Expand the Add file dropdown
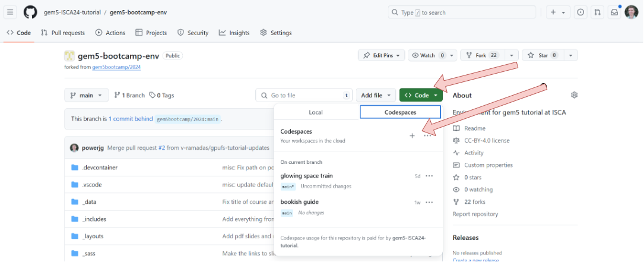Image resolution: width=644 pixels, height=262 pixels. pos(376,95)
